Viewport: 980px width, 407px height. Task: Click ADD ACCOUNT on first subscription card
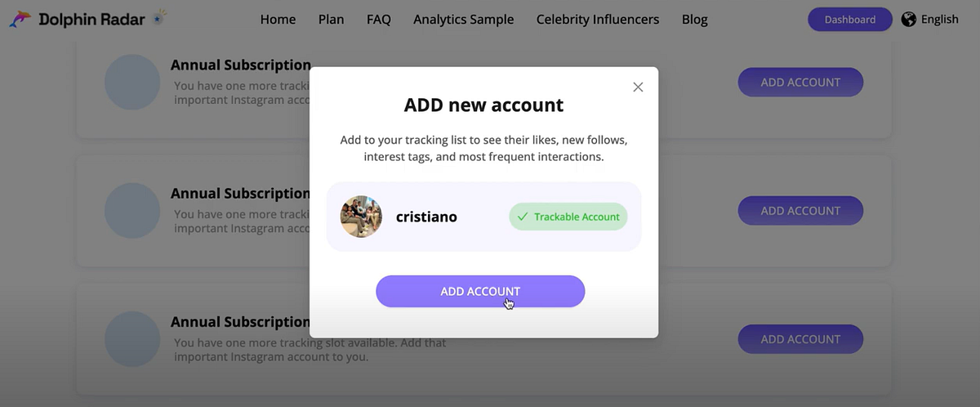(x=800, y=83)
